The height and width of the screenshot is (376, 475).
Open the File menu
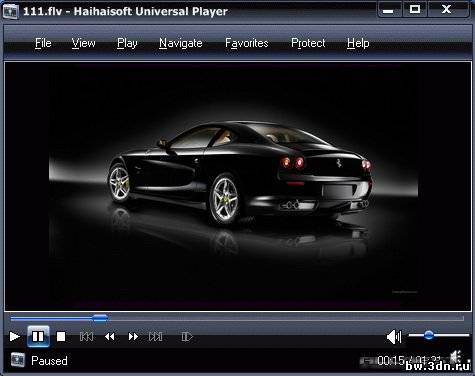pos(43,43)
